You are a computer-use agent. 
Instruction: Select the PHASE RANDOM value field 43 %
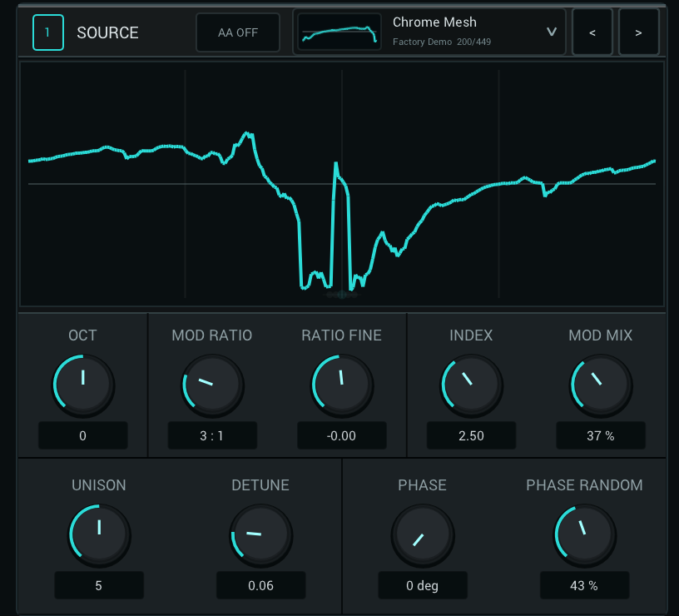click(x=584, y=585)
